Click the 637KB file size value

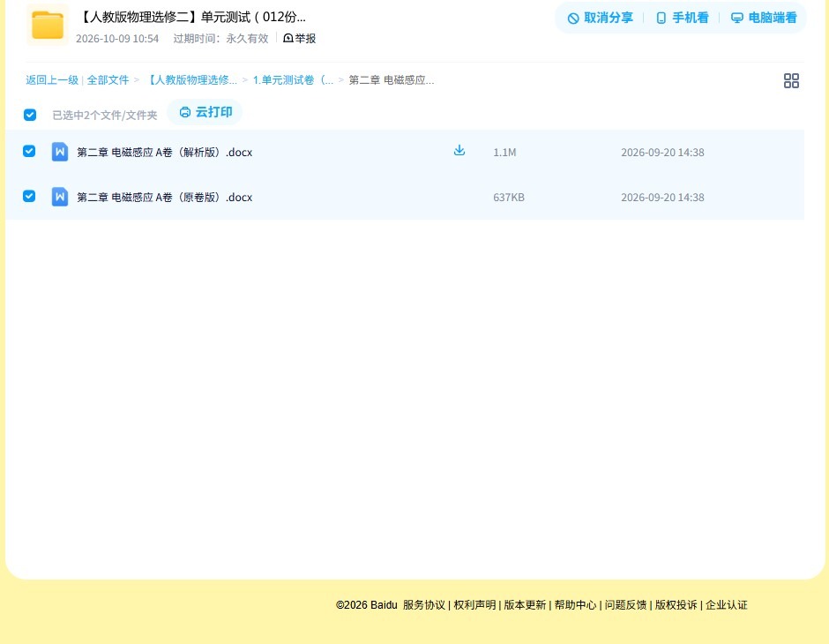coord(509,198)
